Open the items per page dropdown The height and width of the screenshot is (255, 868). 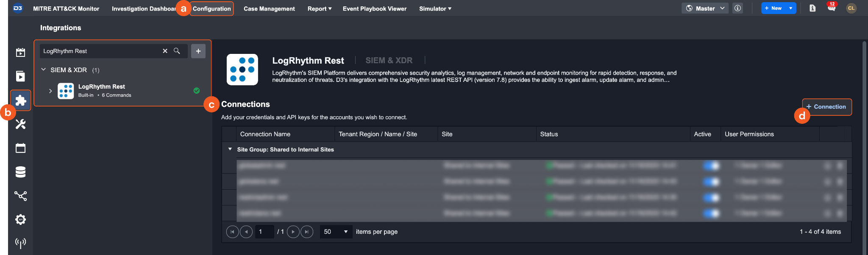tap(336, 232)
